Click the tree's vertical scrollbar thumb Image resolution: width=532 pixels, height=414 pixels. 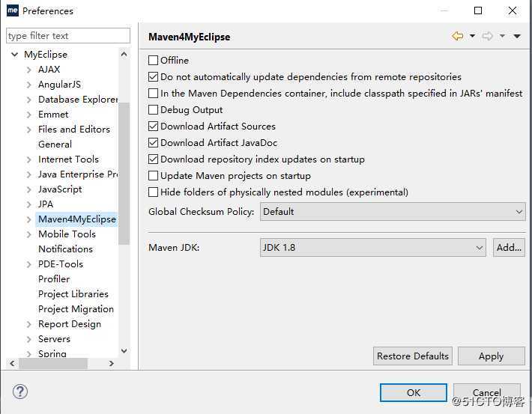[x=124, y=174]
